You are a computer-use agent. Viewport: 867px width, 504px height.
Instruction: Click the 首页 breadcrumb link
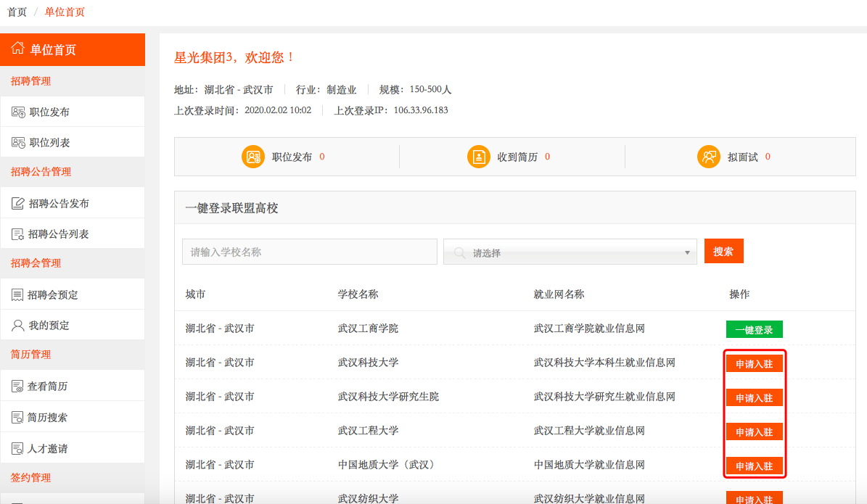pyautogui.click(x=17, y=12)
